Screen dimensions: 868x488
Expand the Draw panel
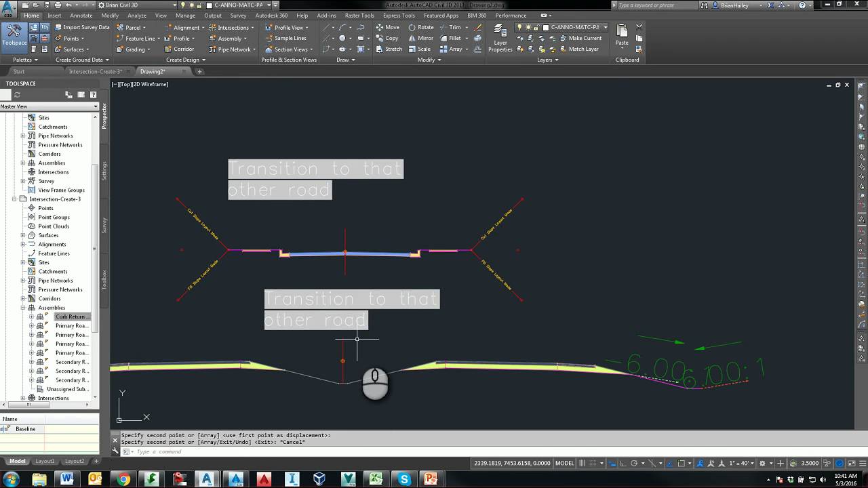coord(346,60)
